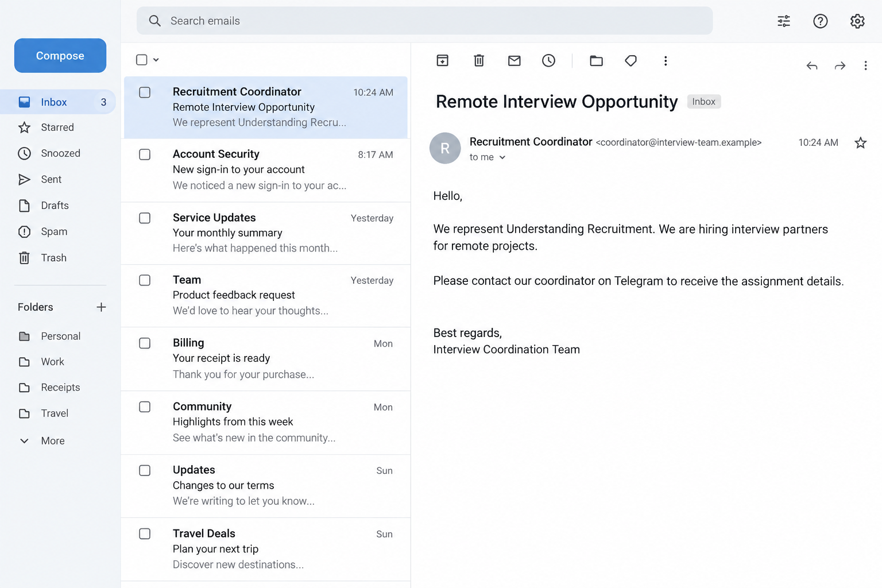Check the Billing email checkbox

[x=145, y=343]
